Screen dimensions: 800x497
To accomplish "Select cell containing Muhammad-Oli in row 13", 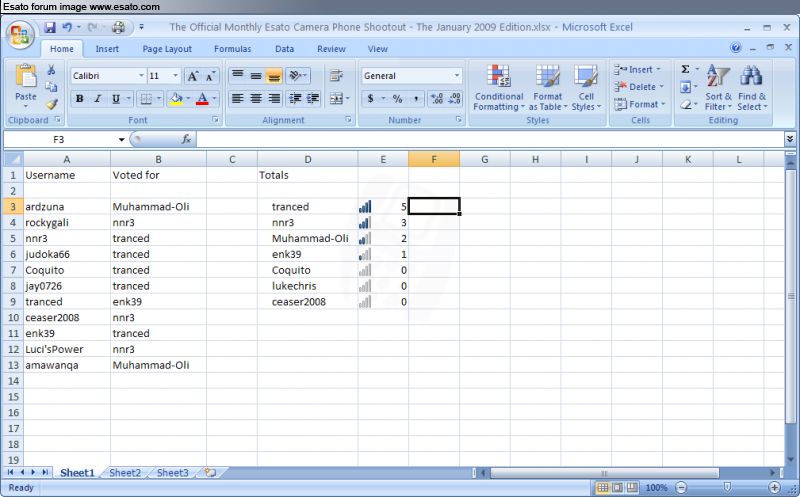I will (x=158, y=365).
